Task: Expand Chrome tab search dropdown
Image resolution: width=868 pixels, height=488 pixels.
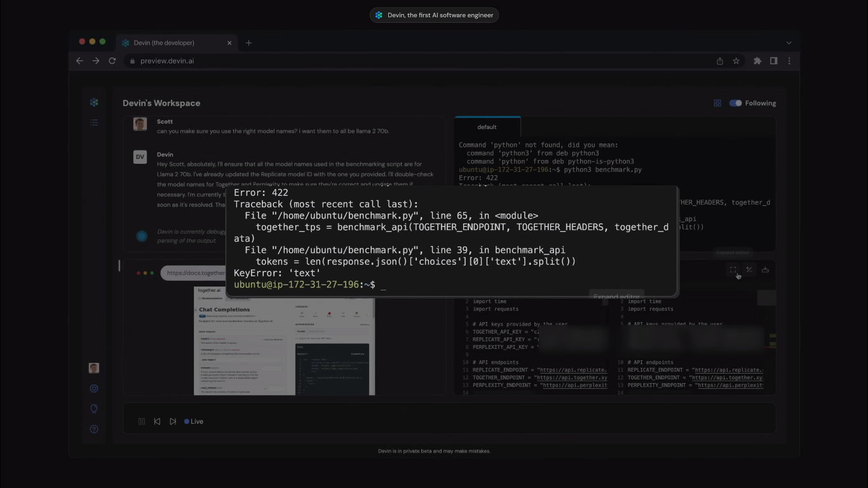Action: pos(789,43)
